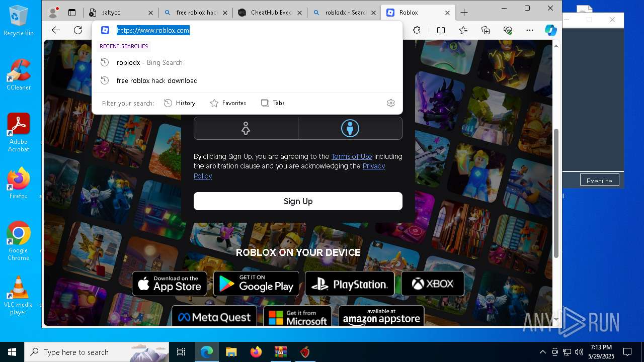The image size is (644, 362).
Task: Launch the Copilot icon in Edge toolbar
Action: tap(551, 30)
